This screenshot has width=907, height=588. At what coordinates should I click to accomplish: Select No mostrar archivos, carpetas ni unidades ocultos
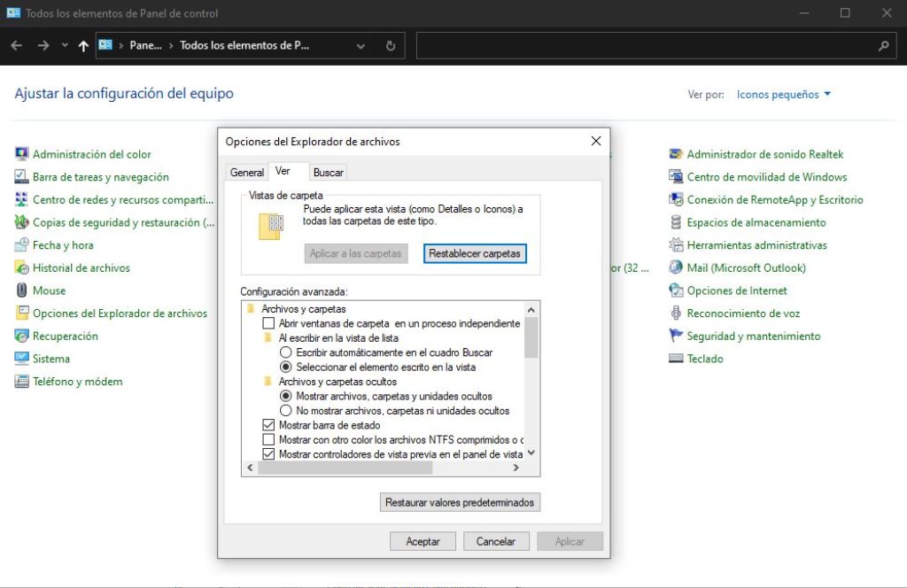(x=286, y=411)
